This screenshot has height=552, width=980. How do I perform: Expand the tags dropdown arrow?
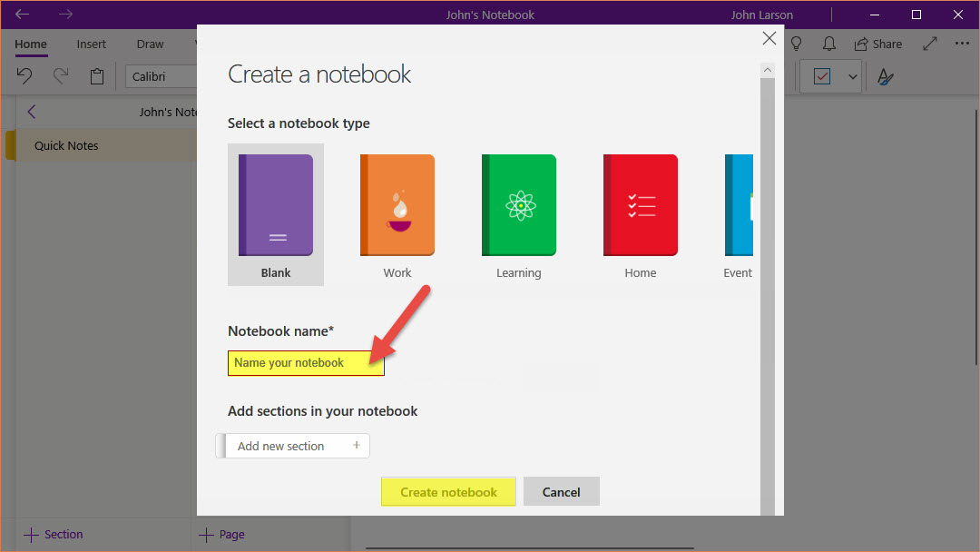pos(853,77)
